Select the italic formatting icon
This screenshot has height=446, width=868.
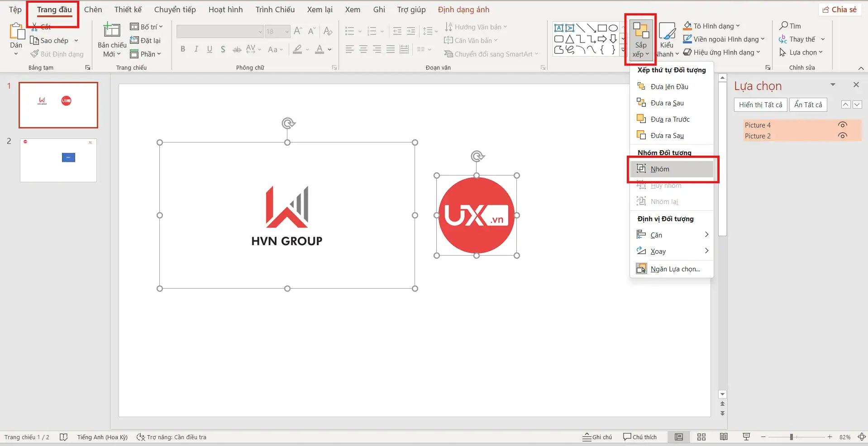(x=196, y=49)
